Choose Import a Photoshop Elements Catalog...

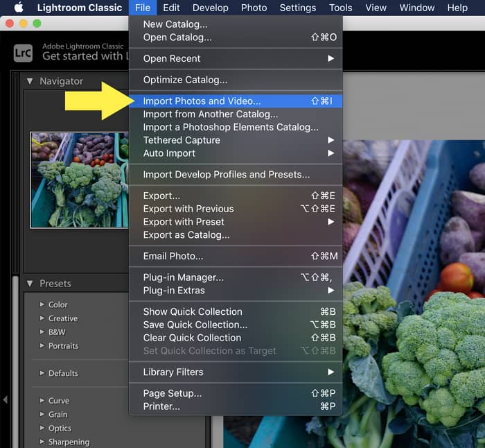point(236,127)
